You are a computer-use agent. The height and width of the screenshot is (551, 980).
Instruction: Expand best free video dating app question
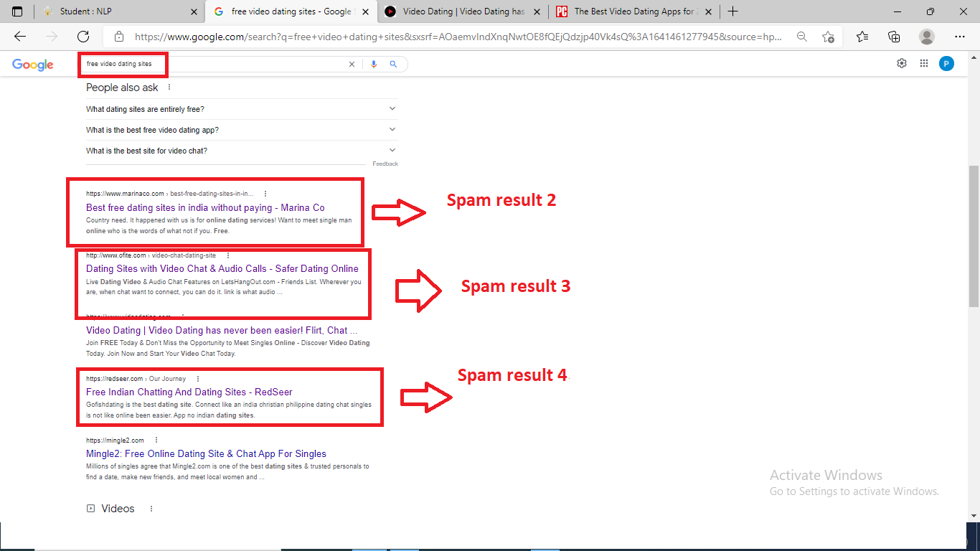click(241, 130)
